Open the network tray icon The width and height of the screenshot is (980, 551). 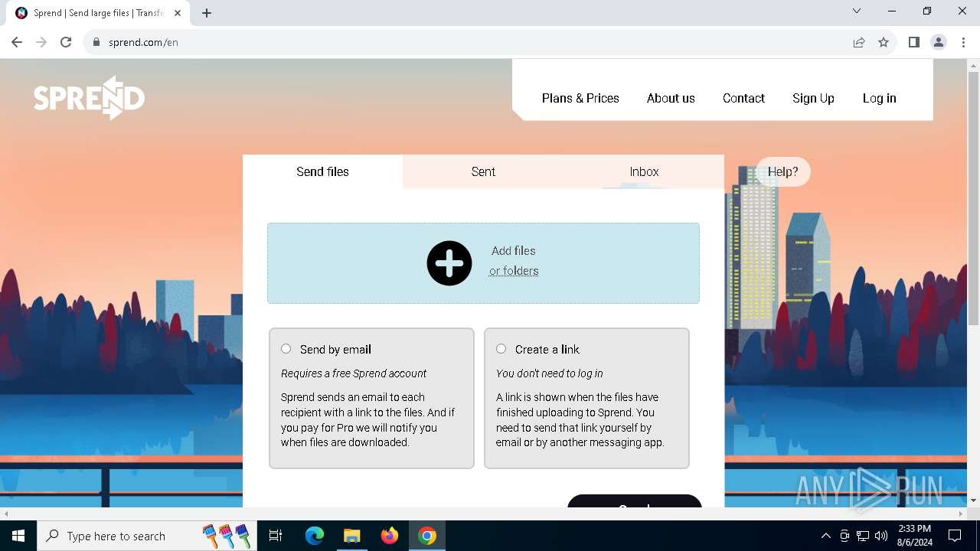pyautogui.click(x=863, y=536)
